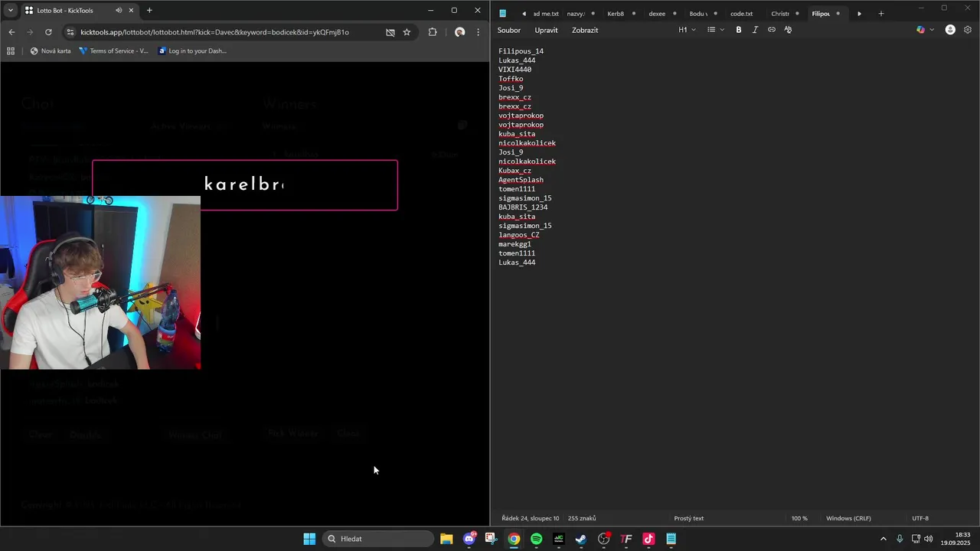Open the Chrome three-dot menu
Viewport: 980px width, 551px height.
479,32
